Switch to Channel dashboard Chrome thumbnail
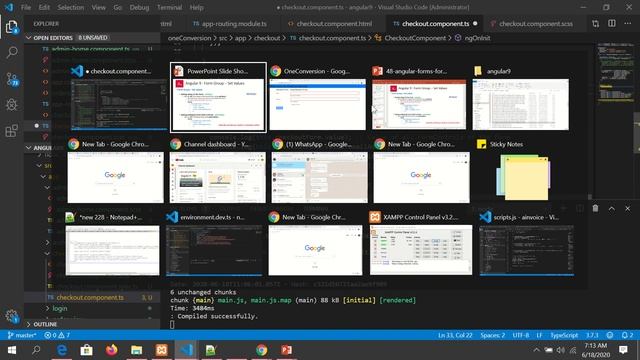Viewport: 640px width, 360px height. tap(218, 171)
